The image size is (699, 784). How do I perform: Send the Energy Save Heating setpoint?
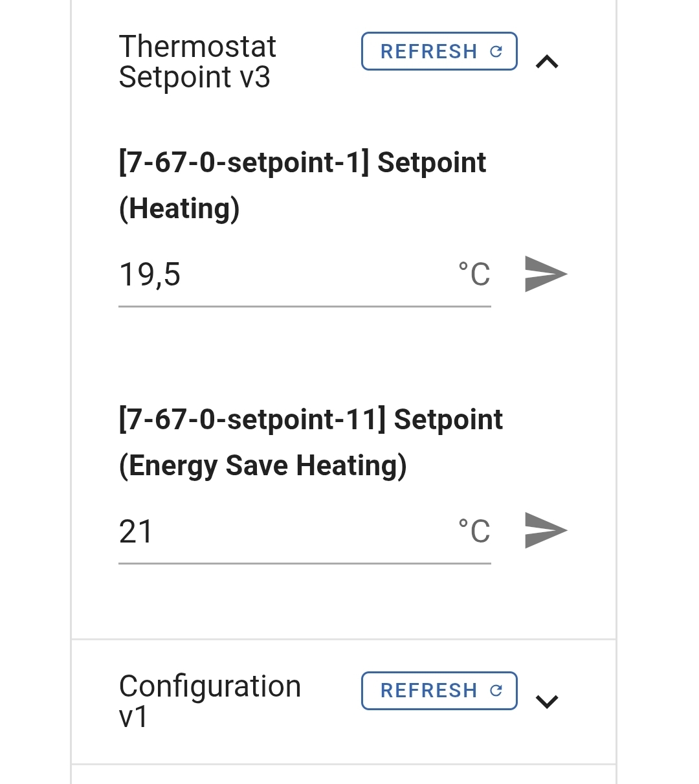545,531
